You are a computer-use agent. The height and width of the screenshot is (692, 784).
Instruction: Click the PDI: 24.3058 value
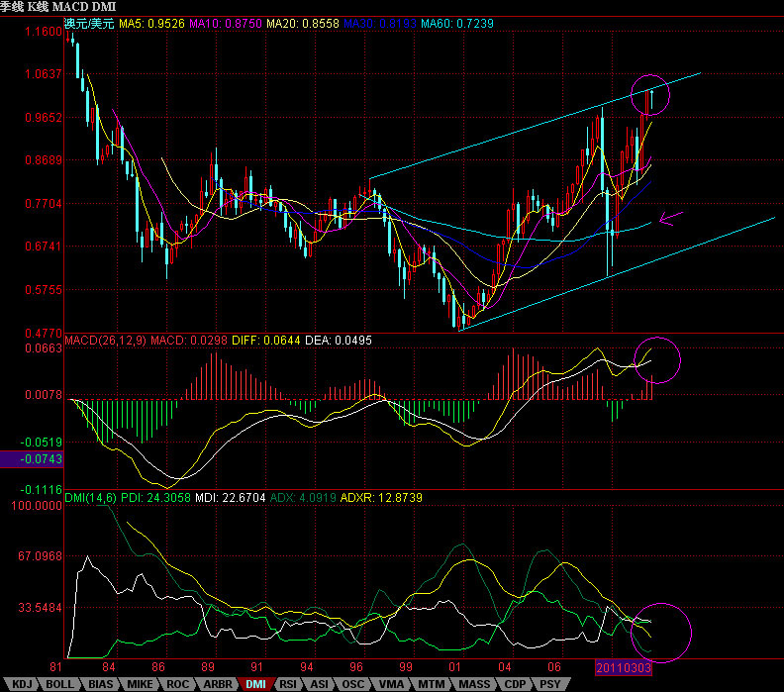click(155, 498)
